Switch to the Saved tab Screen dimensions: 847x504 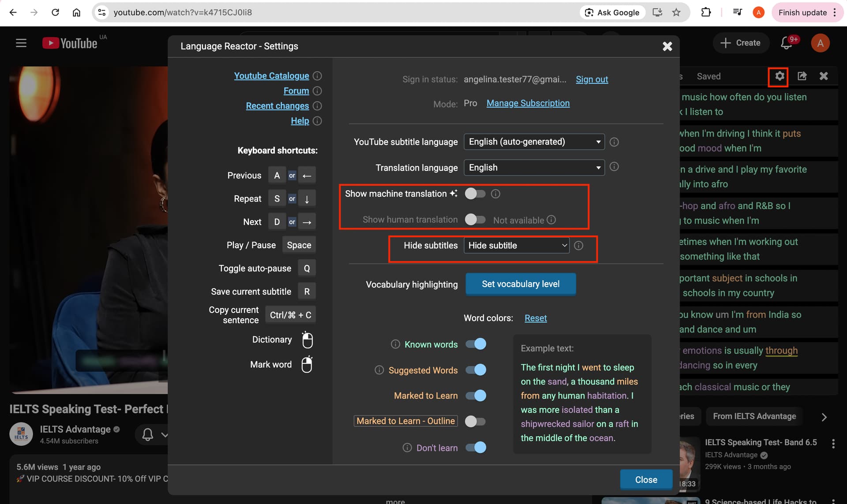coord(708,76)
